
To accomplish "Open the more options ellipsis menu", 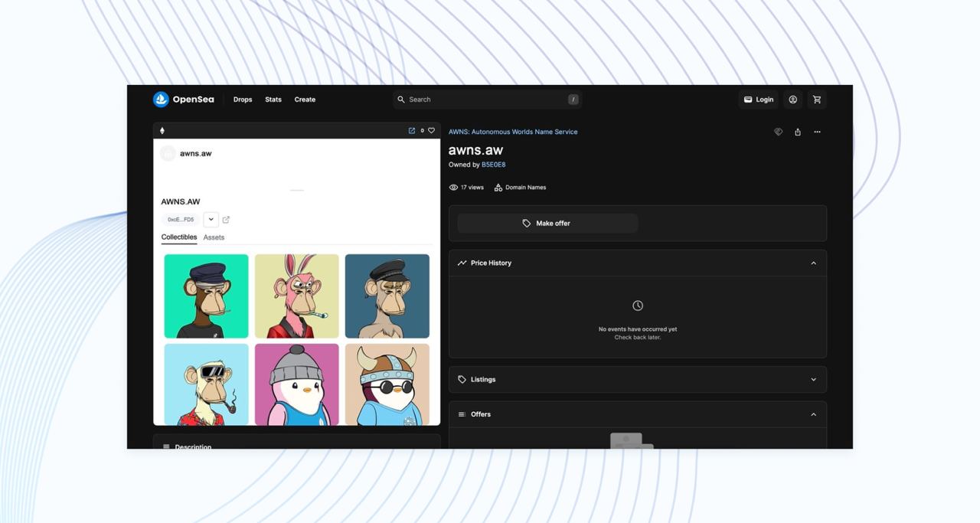I will pos(817,132).
